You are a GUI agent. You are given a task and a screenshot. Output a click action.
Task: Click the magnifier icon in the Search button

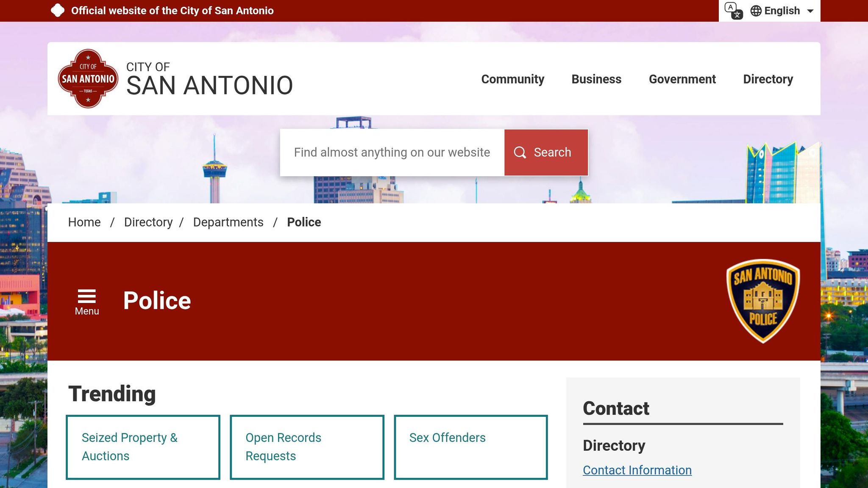pyautogui.click(x=520, y=152)
